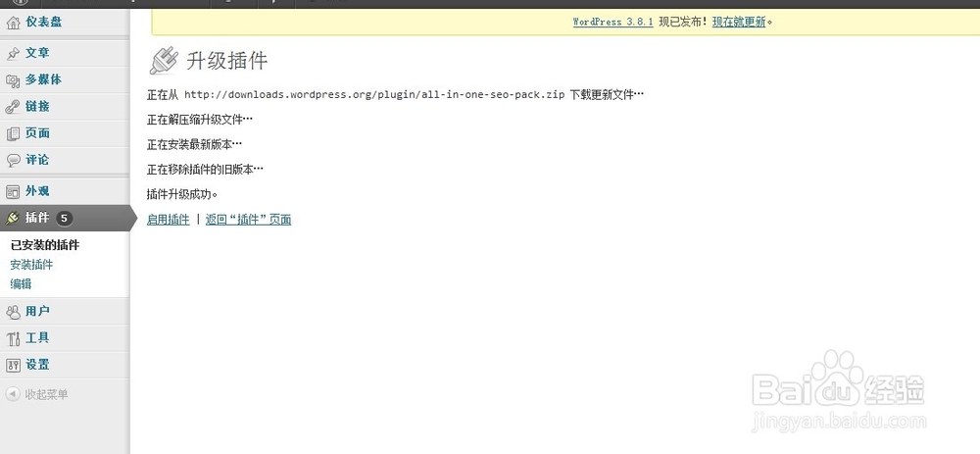Screen dimensions: 980x454
Task: Click the all-in-one-seo-pack.zip download URL text
Action: pyautogui.click(x=374, y=94)
